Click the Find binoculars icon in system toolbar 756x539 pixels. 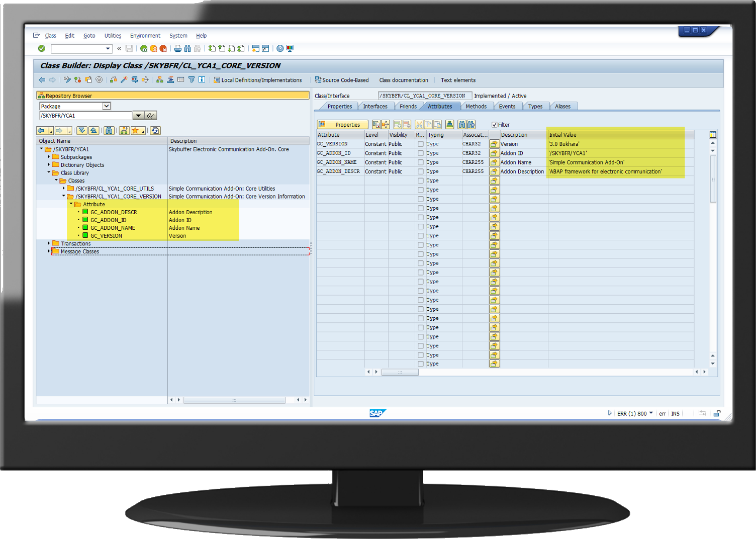(x=187, y=49)
